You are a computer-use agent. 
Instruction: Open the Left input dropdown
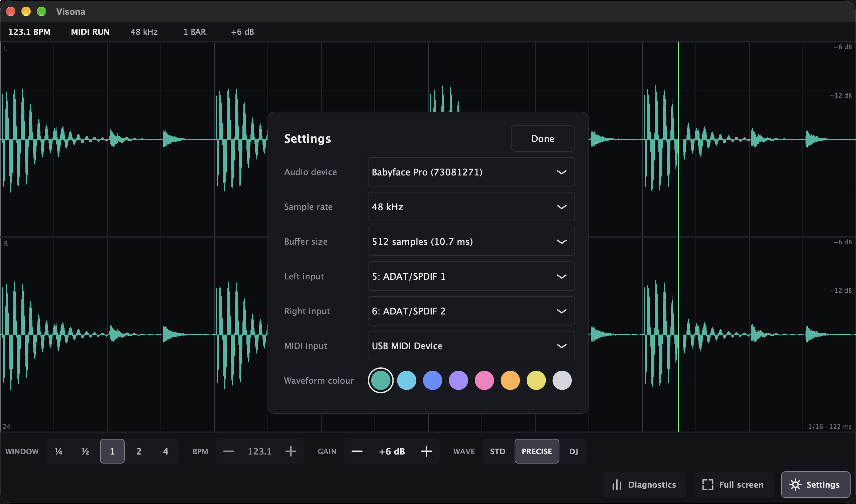click(x=471, y=276)
